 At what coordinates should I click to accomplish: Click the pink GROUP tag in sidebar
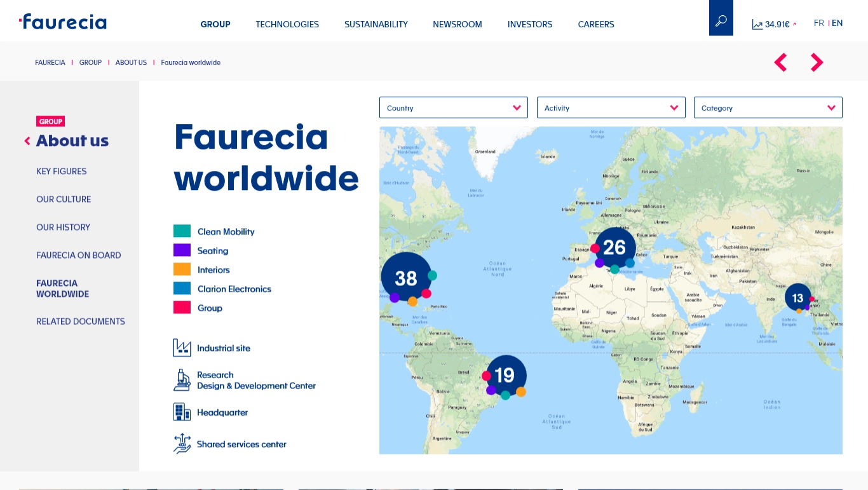51,121
